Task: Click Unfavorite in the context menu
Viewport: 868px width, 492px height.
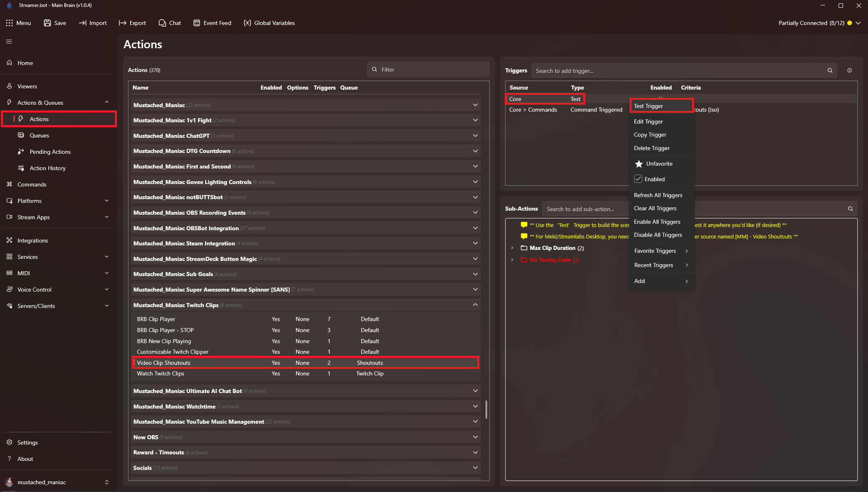Action: pyautogui.click(x=658, y=164)
